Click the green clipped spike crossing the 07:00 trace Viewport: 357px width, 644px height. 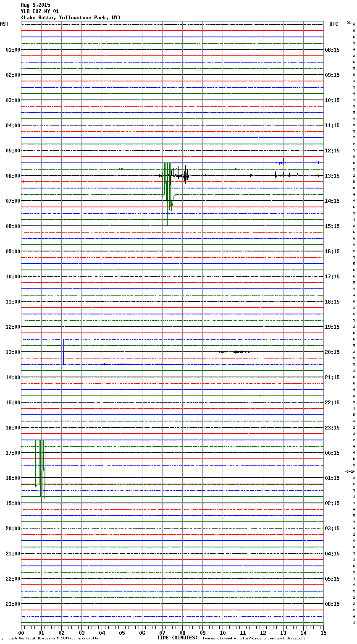168,194
